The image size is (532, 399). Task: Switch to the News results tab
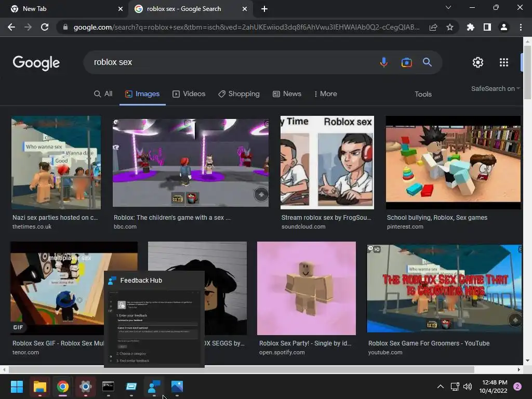pyautogui.click(x=287, y=94)
